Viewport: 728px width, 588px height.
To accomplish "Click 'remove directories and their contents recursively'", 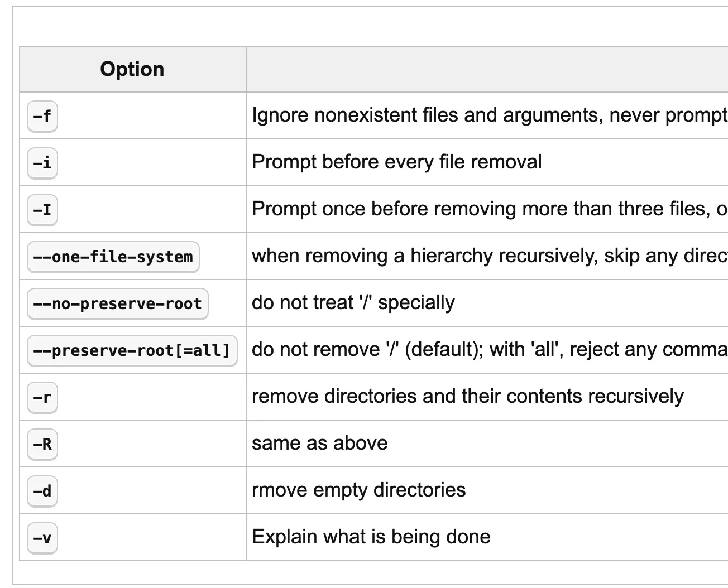I will click(468, 396).
